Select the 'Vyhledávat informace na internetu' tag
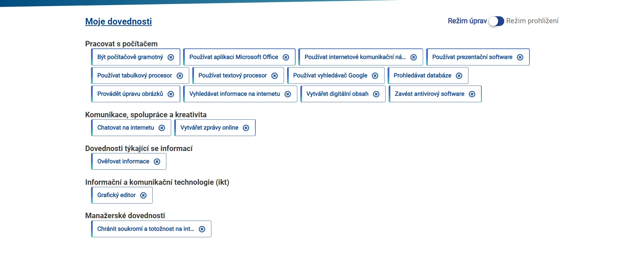 pos(235,94)
